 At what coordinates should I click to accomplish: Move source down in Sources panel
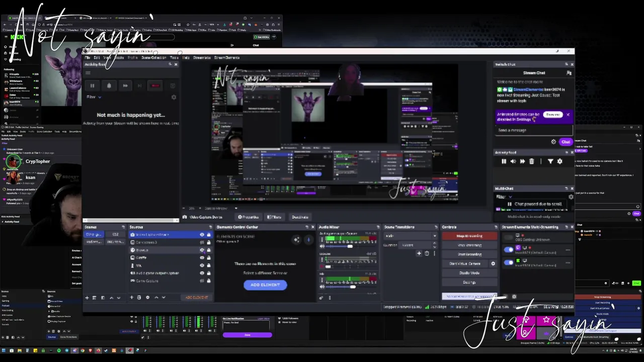pyautogui.click(x=163, y=298)
